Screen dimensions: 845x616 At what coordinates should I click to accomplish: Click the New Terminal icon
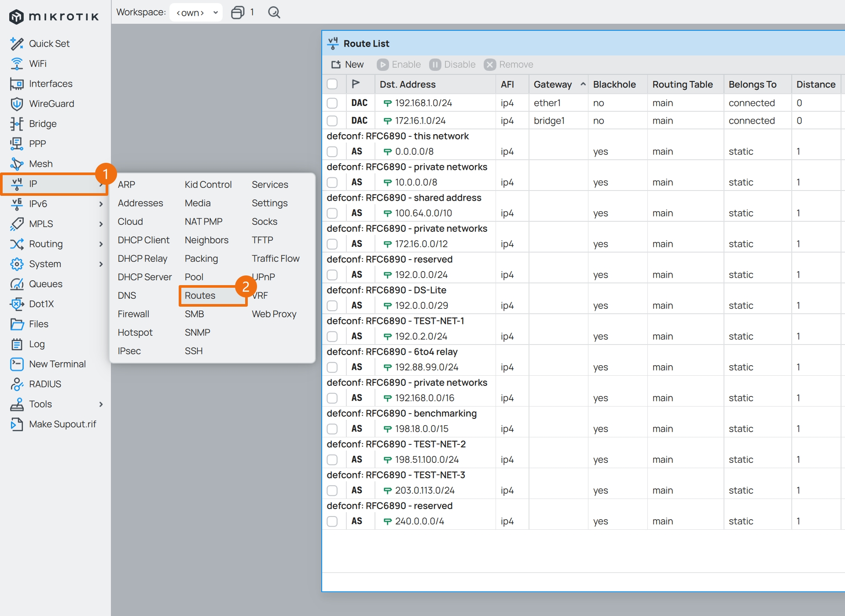click(x=17, y=364)
